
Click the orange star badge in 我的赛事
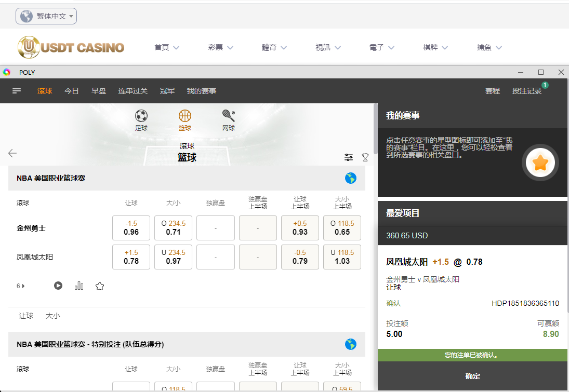point(540,163)
